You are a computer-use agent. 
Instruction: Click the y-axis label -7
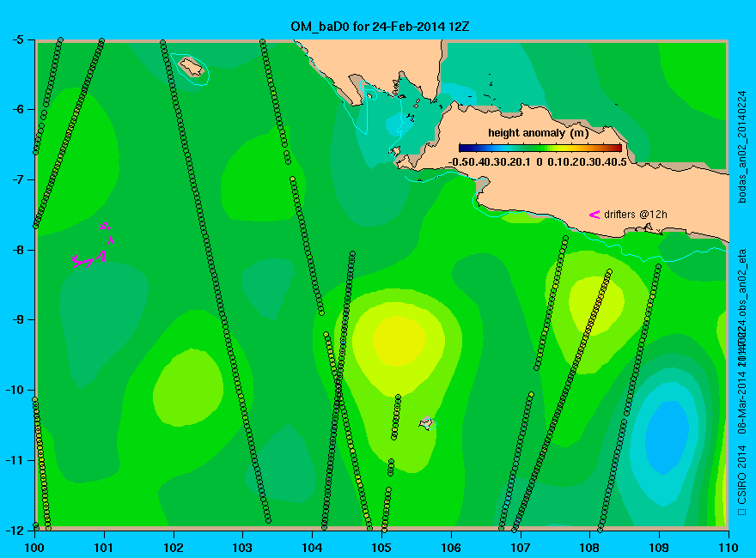[x=16, y=179]
